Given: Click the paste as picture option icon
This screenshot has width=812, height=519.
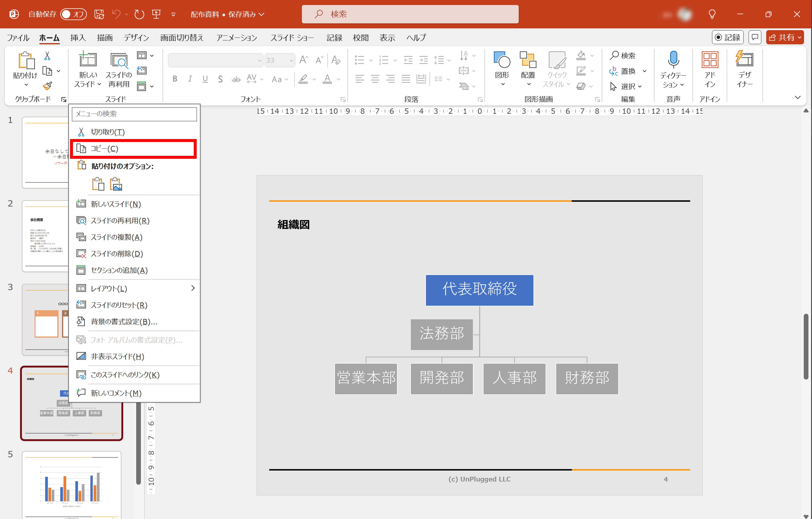Looking at the screenshot, I should (x=116, y=184).
